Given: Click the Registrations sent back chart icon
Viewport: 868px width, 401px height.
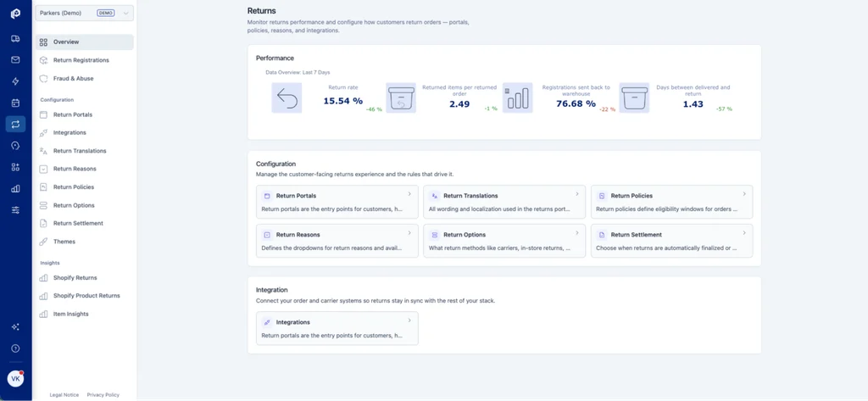Looking at the screenshot, I should (x=518, y=98).
